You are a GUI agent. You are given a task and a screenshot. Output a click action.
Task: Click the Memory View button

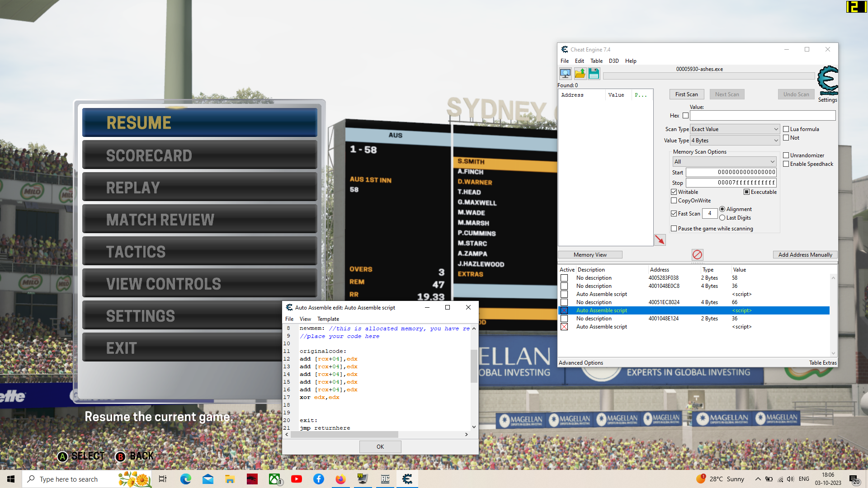click(590, 255)
